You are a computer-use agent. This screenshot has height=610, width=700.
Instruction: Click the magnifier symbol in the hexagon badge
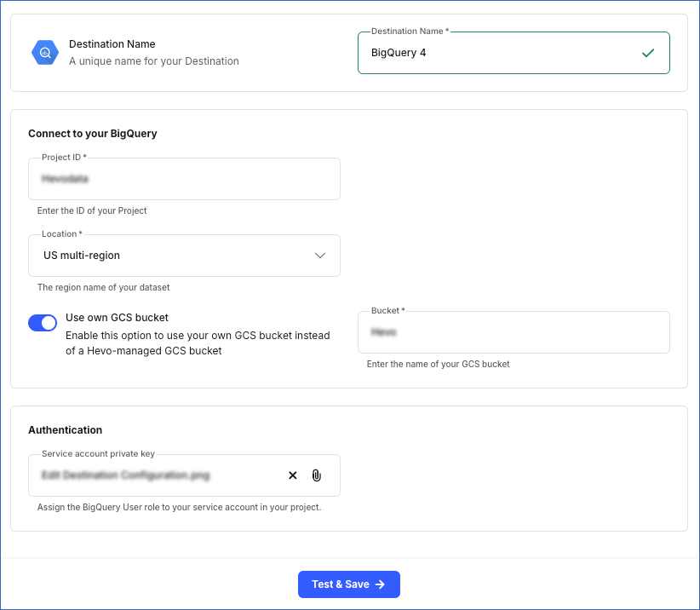pos(44,52)
